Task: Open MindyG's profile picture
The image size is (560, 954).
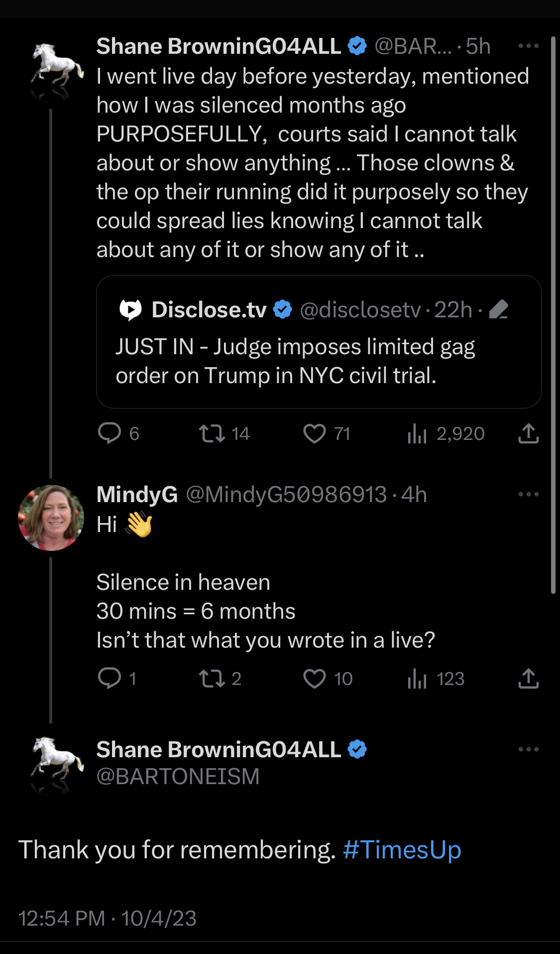Action: (51, 518)
